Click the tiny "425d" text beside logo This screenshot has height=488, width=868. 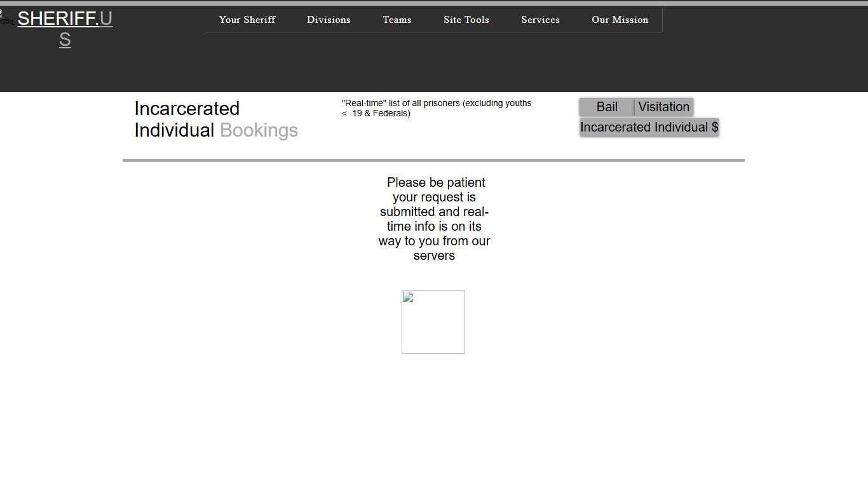6,22
